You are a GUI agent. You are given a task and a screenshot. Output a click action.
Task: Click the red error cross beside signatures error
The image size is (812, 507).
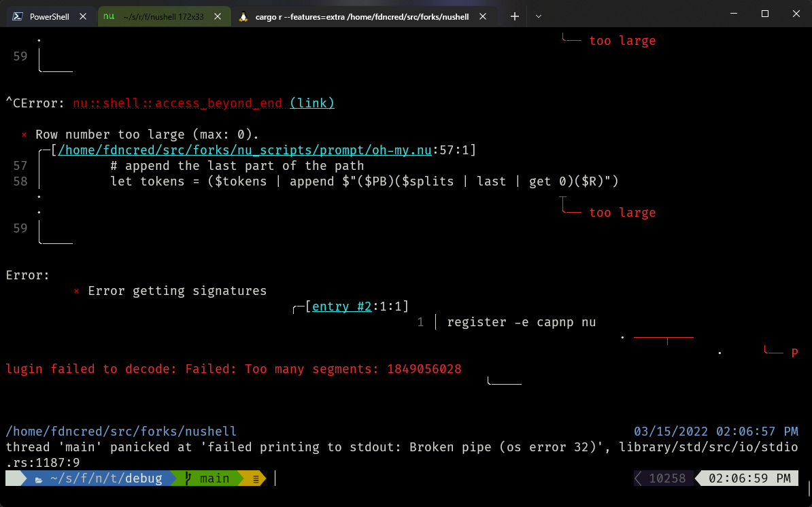click(75, 291)
